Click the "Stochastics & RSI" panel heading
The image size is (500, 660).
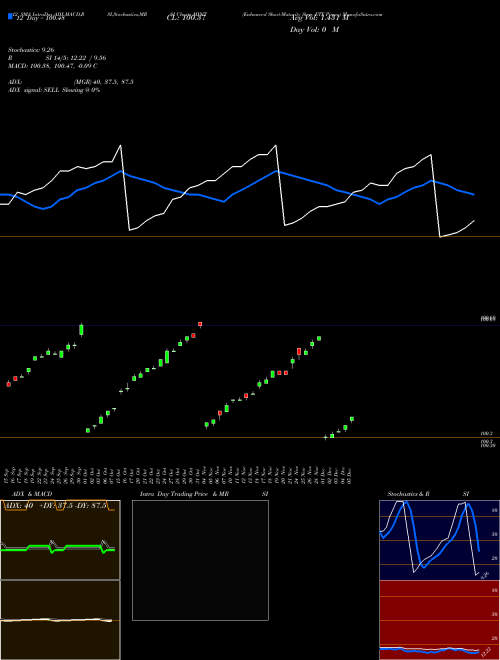pos(428,494)
